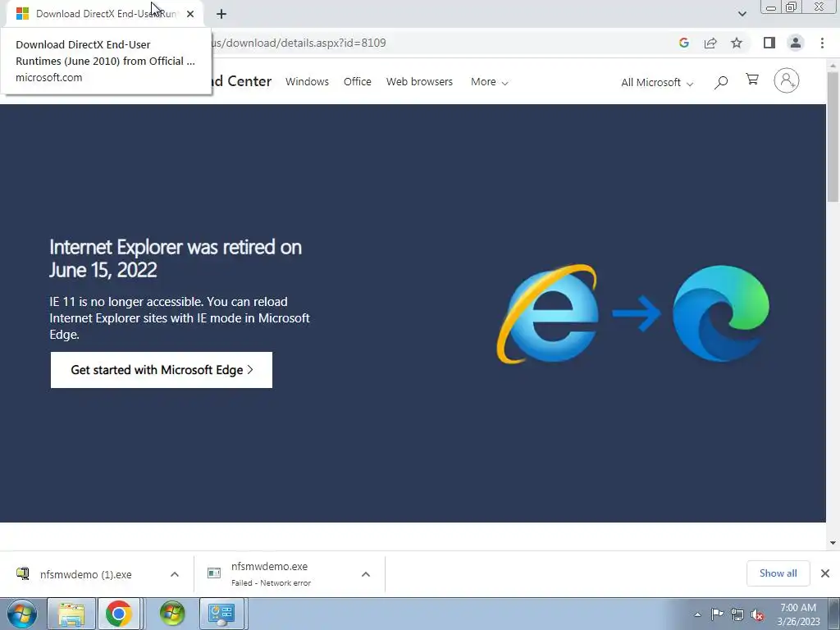Click Show all downloads
Screen dimensions: 840x630
(x=778, y=573)
